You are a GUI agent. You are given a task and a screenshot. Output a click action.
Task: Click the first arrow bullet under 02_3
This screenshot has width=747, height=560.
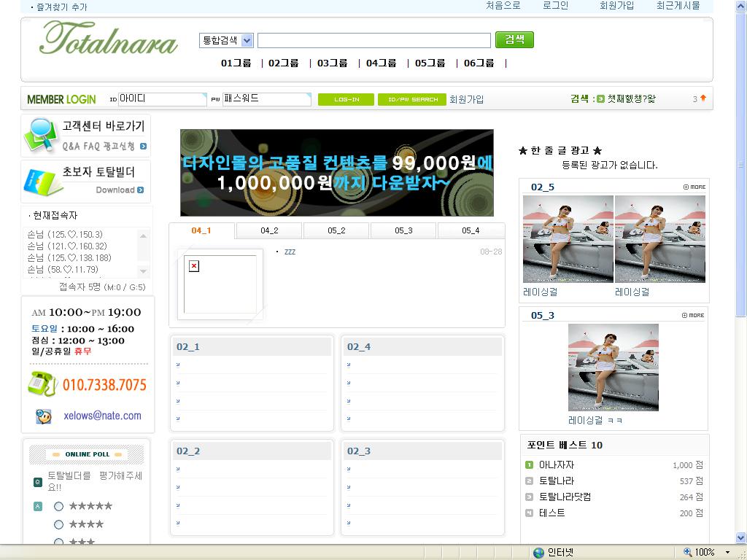[x=349, y=469]
